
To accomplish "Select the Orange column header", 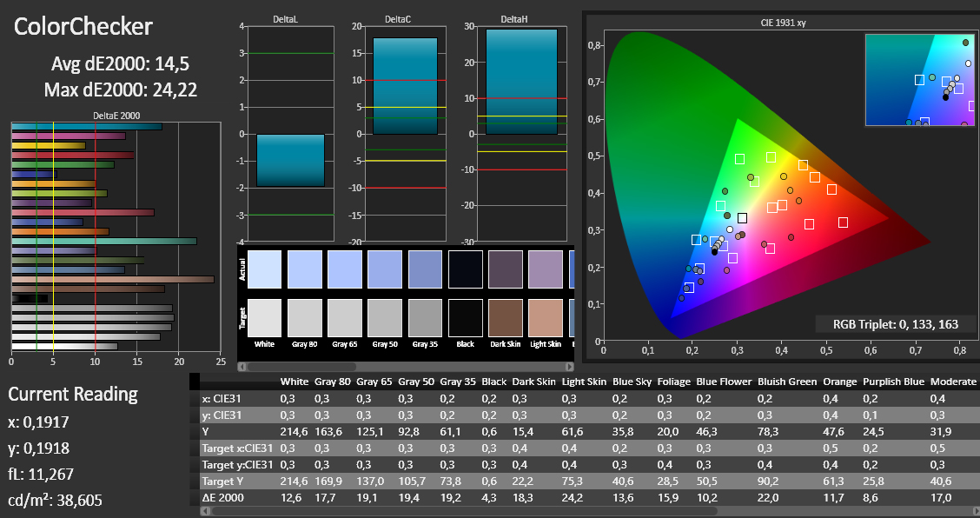I will tap(839, 382).
